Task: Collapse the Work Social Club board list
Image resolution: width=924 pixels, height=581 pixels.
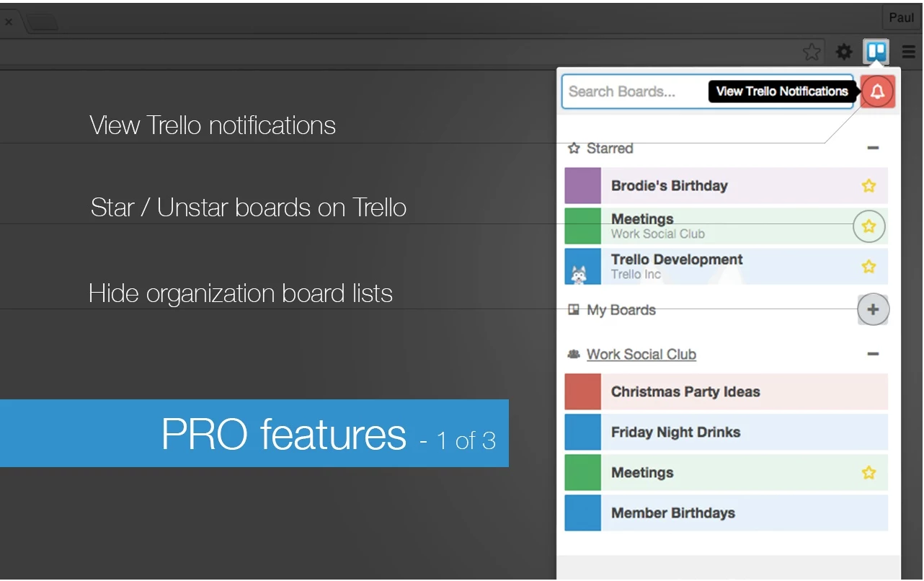Action: [x=873, y=354]
